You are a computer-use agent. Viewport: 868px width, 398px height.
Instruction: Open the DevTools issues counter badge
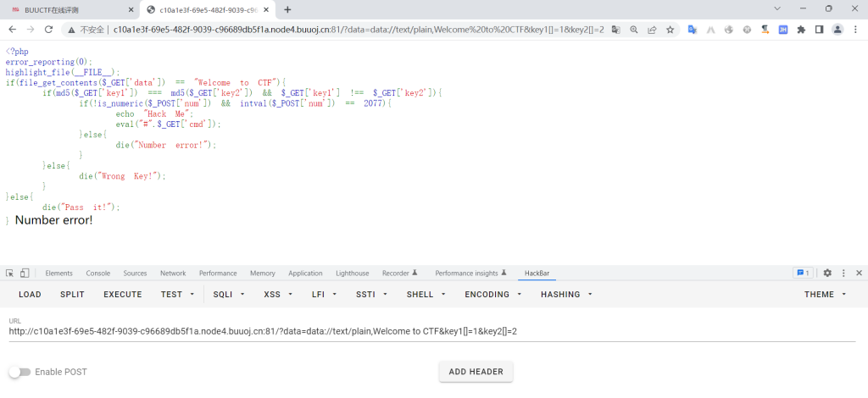click(803, 274)
